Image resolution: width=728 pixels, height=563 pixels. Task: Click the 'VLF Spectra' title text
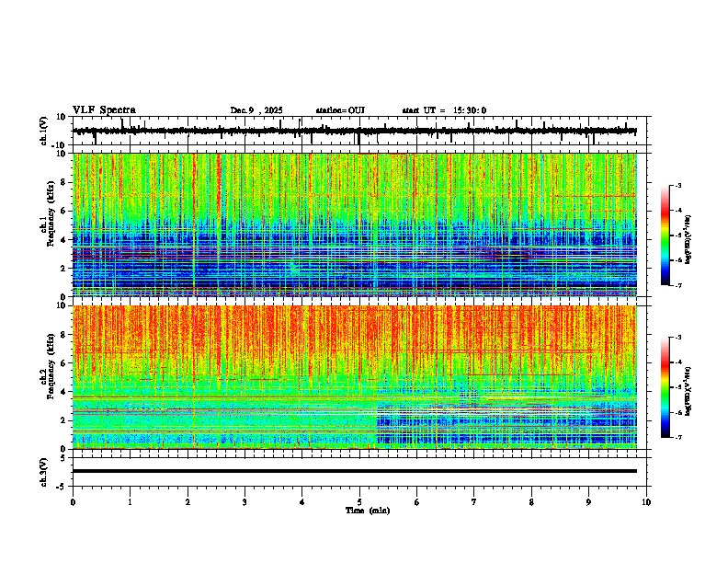104,110
